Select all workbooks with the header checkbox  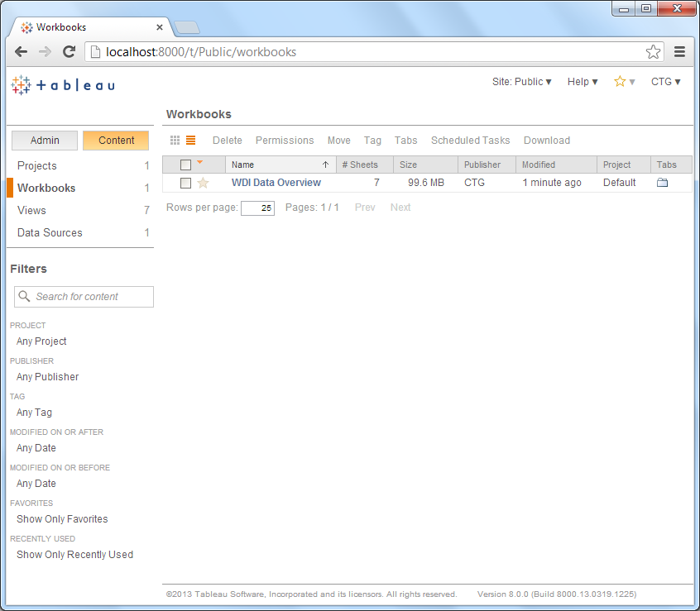[x=186, y=164]
